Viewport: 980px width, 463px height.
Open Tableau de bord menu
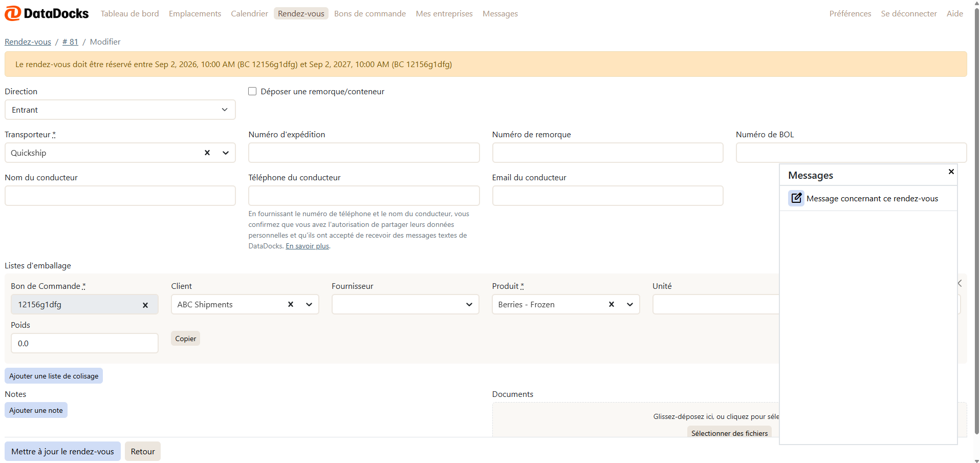point(129,13)
